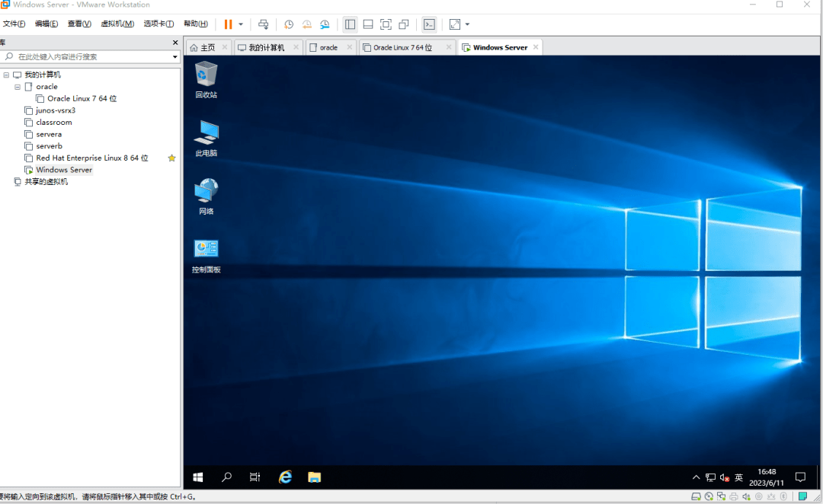The height and width of the screenshot is (504, 823).
Task: Toggle the thumbnail bar view button
Action: [x=368, y=24]
